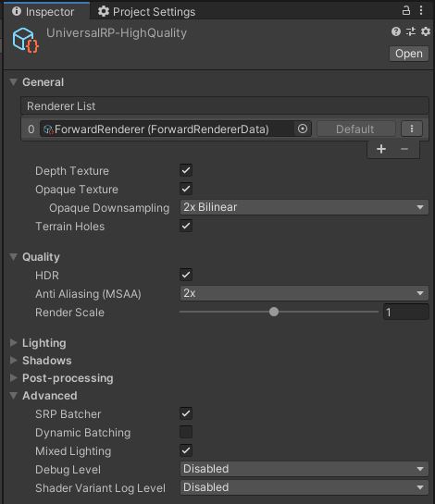Click the ForwardRenderer asset icon in the field
The image size is (435, 504).
(x=48, y=129)
